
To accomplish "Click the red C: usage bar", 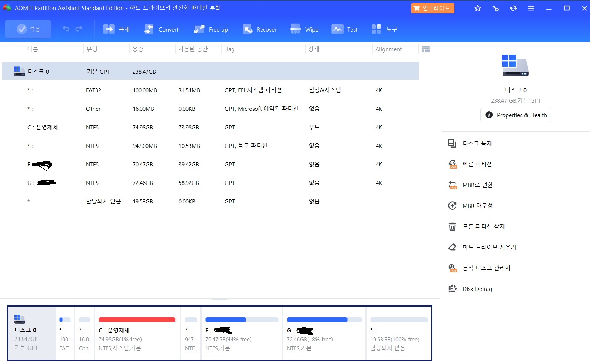I will tap(137, 320).
